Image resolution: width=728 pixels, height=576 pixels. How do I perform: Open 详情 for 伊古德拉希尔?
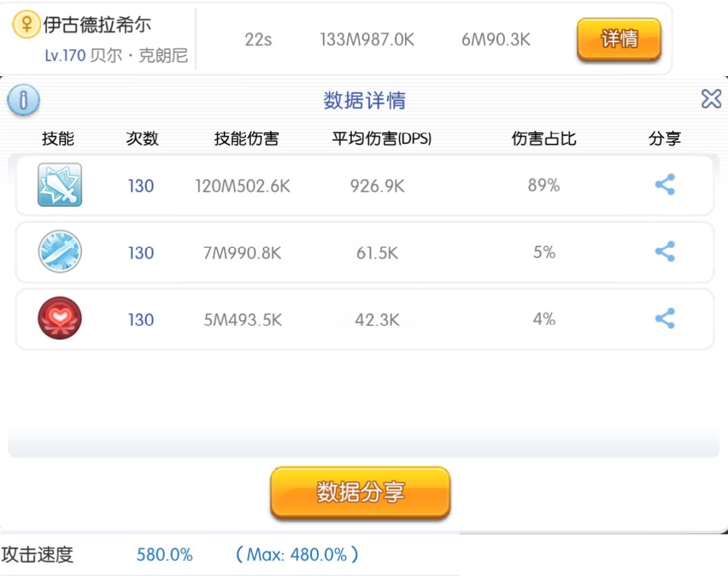point(619,39)
